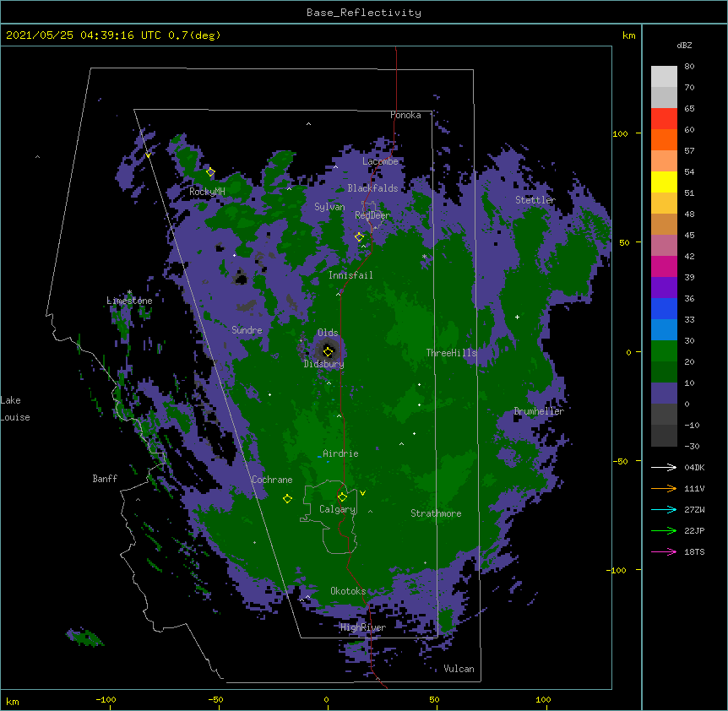This screenshot has height=711, width=728.
Task: Click the Vulcan town label
Action: 459,669
